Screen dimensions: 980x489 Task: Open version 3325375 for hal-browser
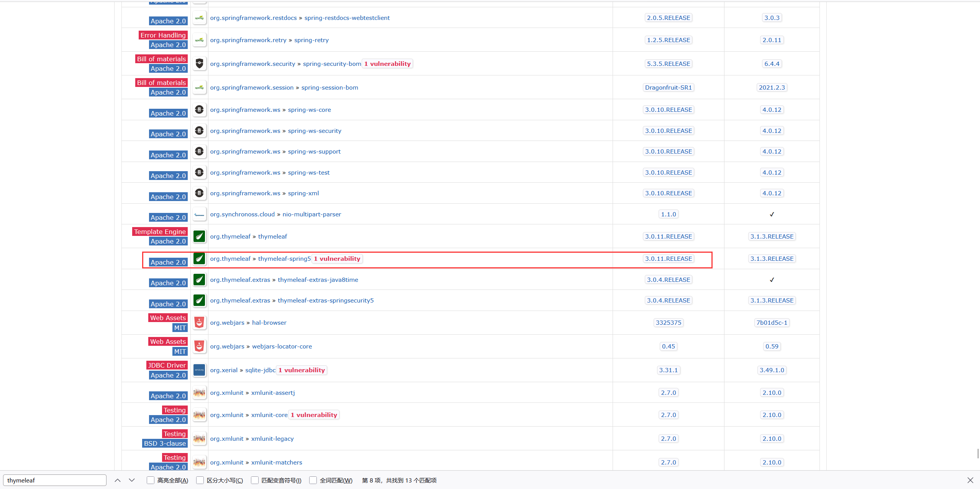coord(669,323)
